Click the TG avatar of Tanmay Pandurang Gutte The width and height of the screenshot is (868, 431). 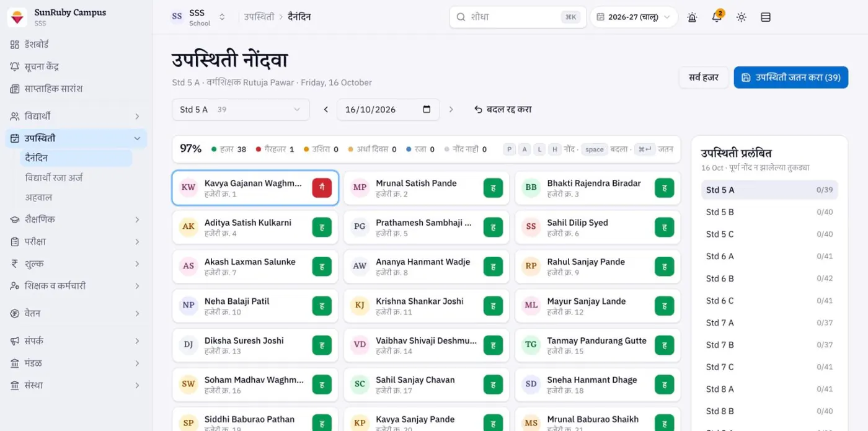point(531,345)
